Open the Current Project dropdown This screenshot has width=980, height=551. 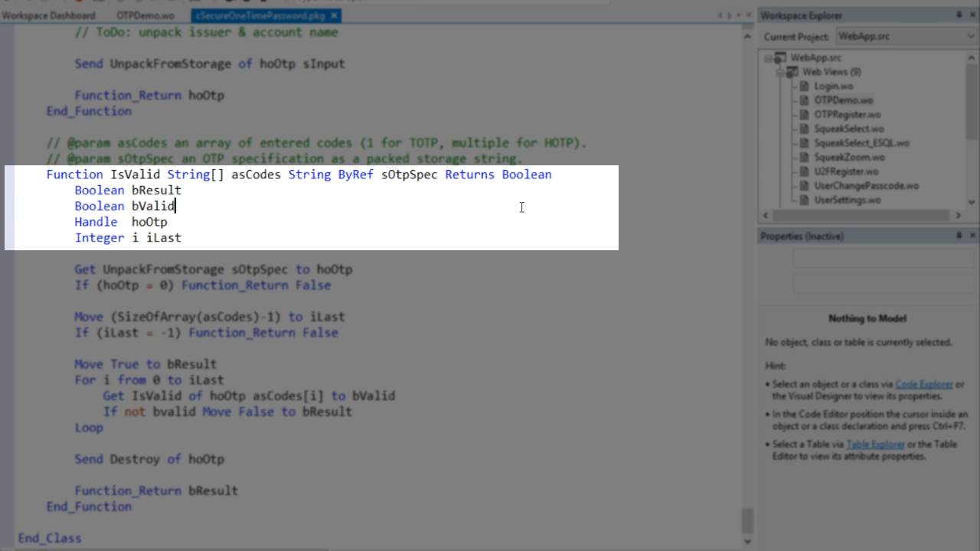tap(971, 37)
